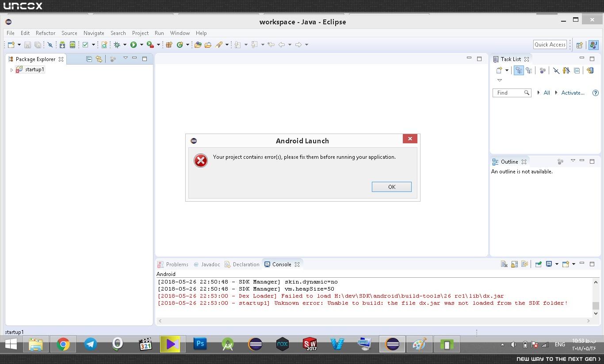Click the Save All toolbar icon
The height and width of the screenshot is (364, 604).
coord(38,45)
